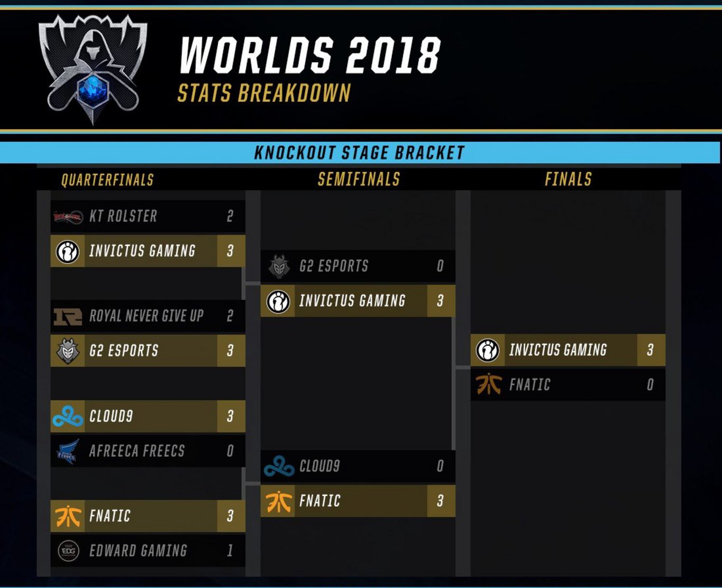Viewport: 722px width, 588px height.
Task: Click Invictus Gaming finals score 3
Action: click(x=651, y=350)
